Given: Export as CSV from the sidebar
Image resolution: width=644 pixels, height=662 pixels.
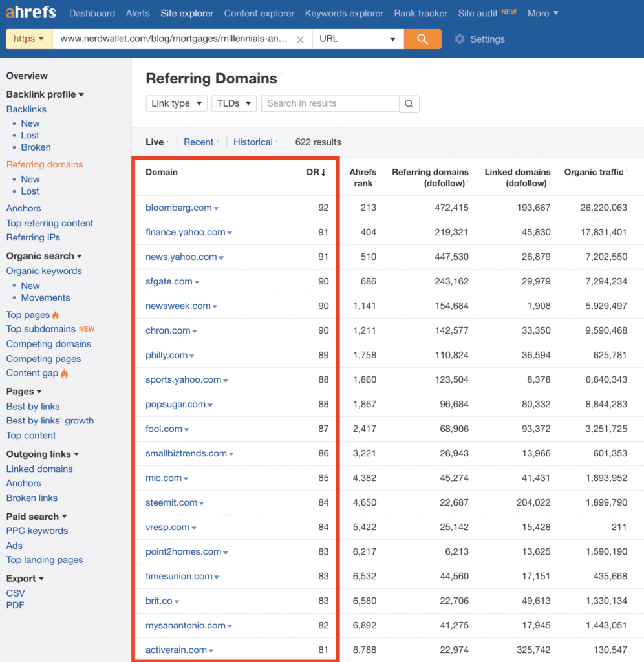Looking at the screenshot, I should point(16,593).
